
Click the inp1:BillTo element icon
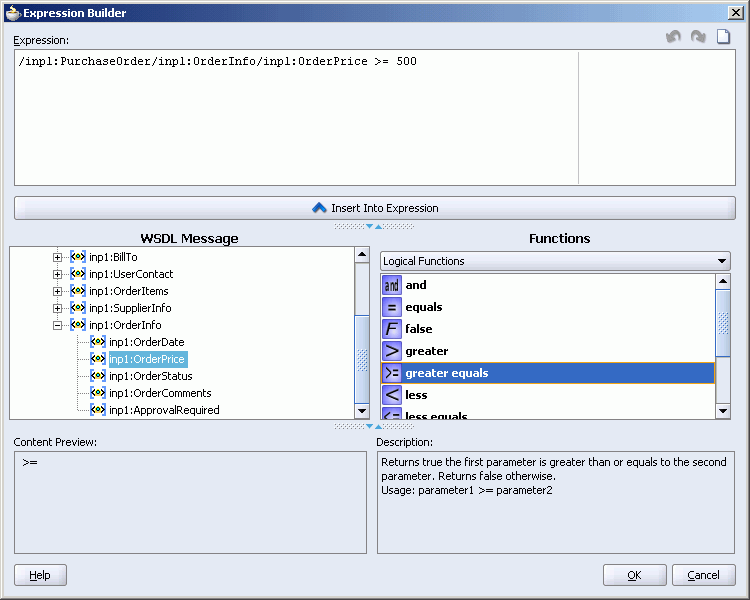(x=78, y=257)
